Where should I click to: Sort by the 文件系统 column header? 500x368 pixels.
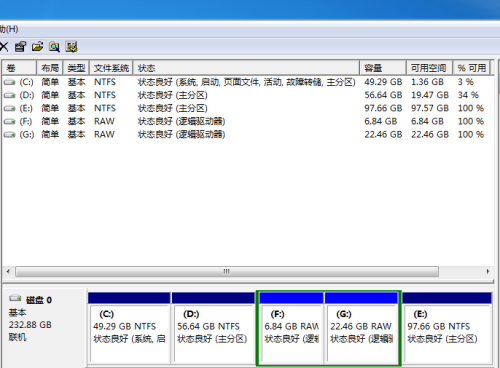click(111, 68)
